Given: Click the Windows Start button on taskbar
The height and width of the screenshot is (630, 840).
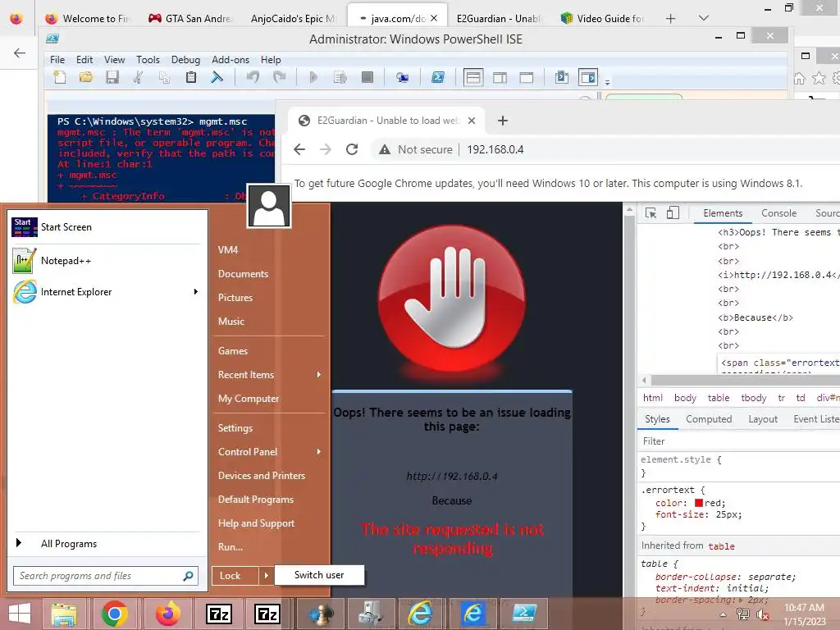Looking at the screenshot, I should click(20, 614).
